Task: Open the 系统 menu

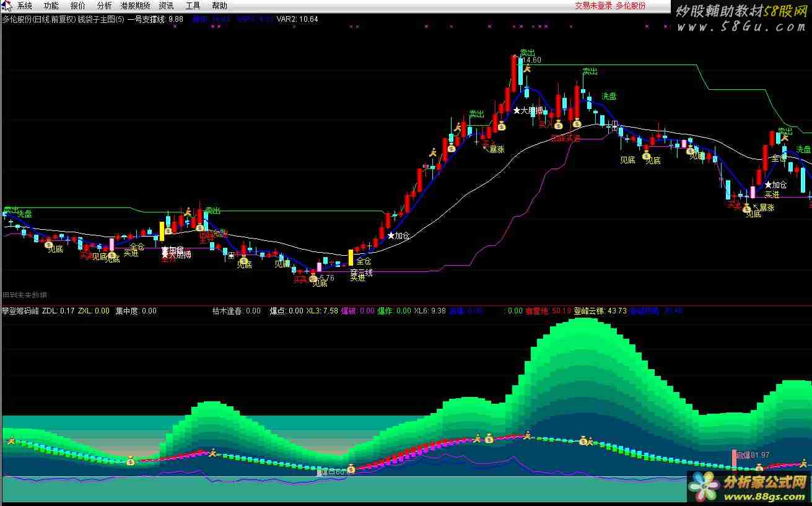Action: click(25, 6)
